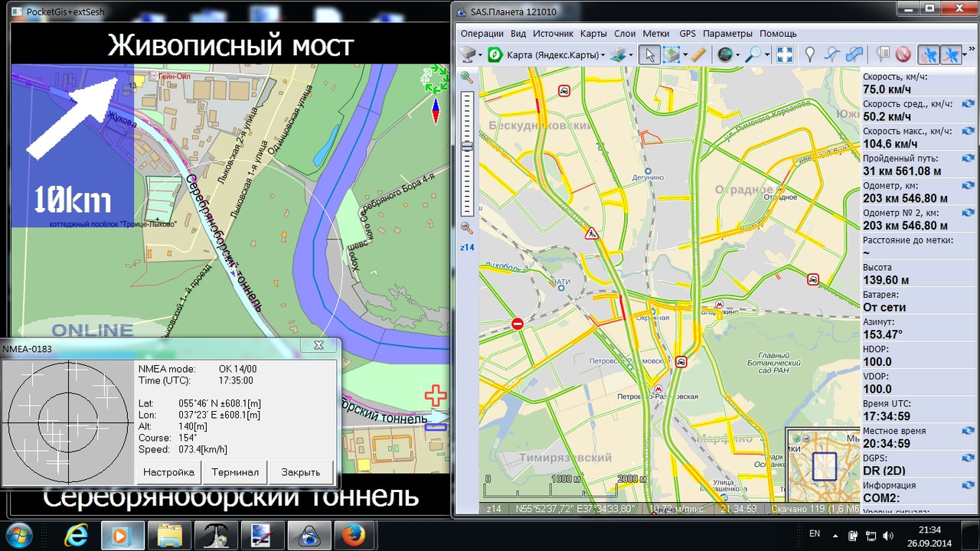
Task: Open the Метки menu
Action: (656, 34)
